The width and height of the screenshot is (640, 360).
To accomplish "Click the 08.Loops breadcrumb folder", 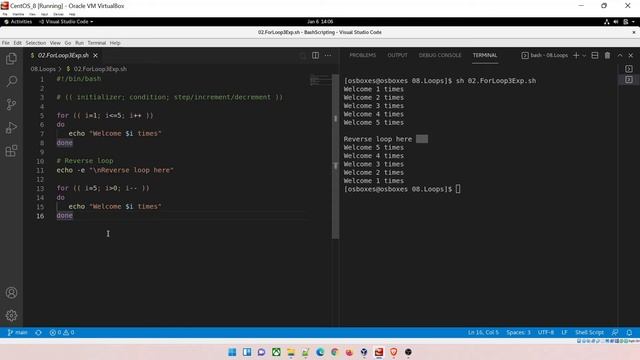I will click(x=43, y=69).
